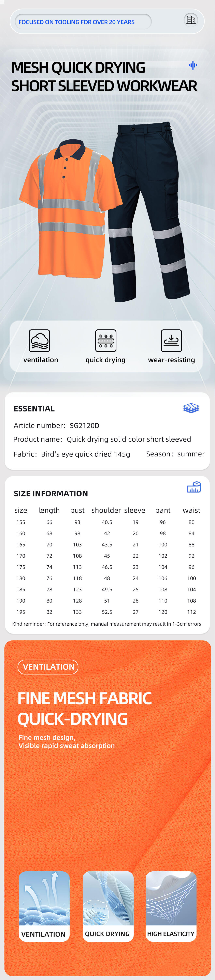
Task: Open the HIGH ELASTICITY feature thumbnail
Action: [x=171, y=906]
